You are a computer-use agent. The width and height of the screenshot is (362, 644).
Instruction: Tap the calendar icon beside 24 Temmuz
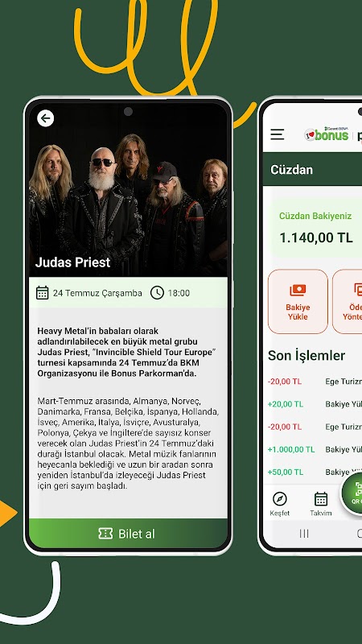pos(43,293)
